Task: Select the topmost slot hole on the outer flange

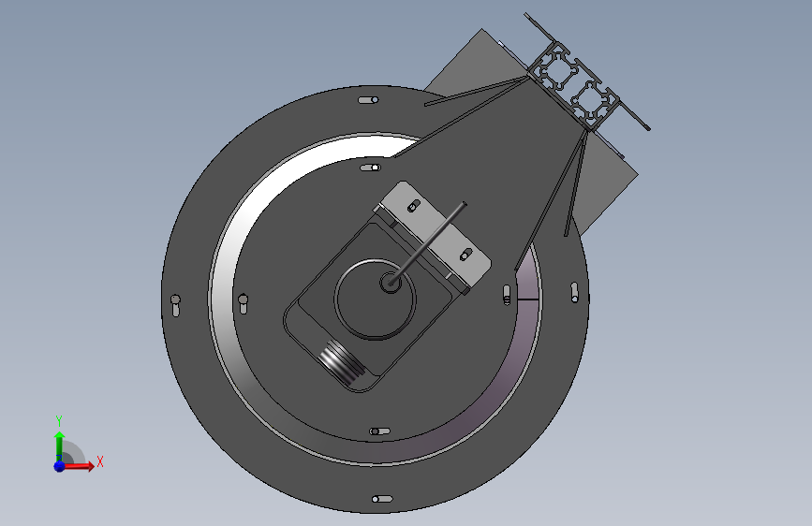Action: (x=368, y=100)
